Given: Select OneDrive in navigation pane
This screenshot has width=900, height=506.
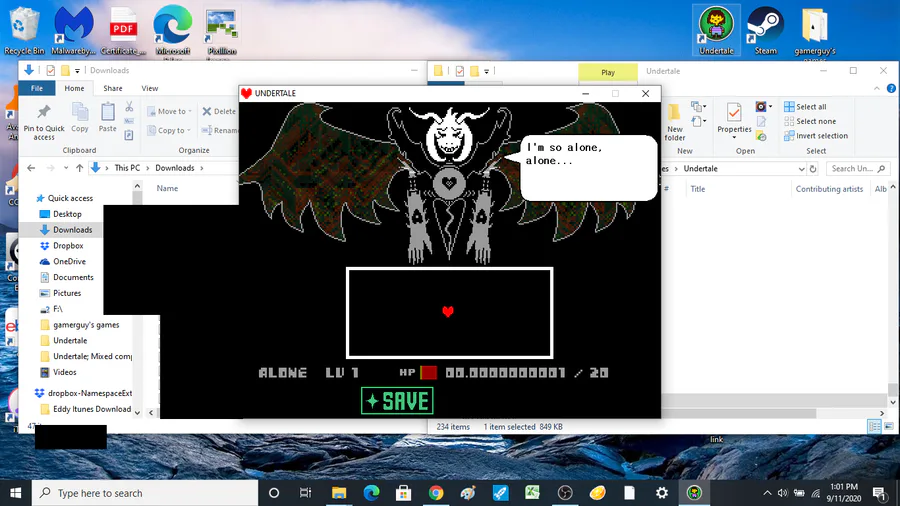Looking at the screenshot, I should (69, 261).
